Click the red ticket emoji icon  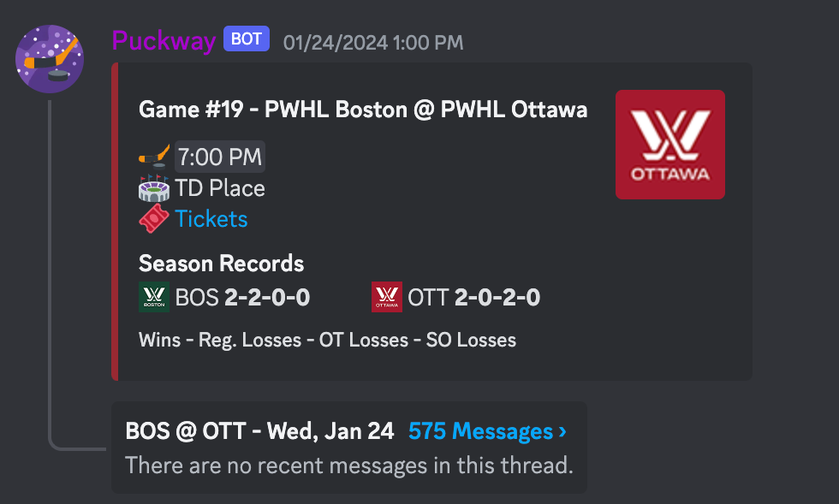[154, 219]
